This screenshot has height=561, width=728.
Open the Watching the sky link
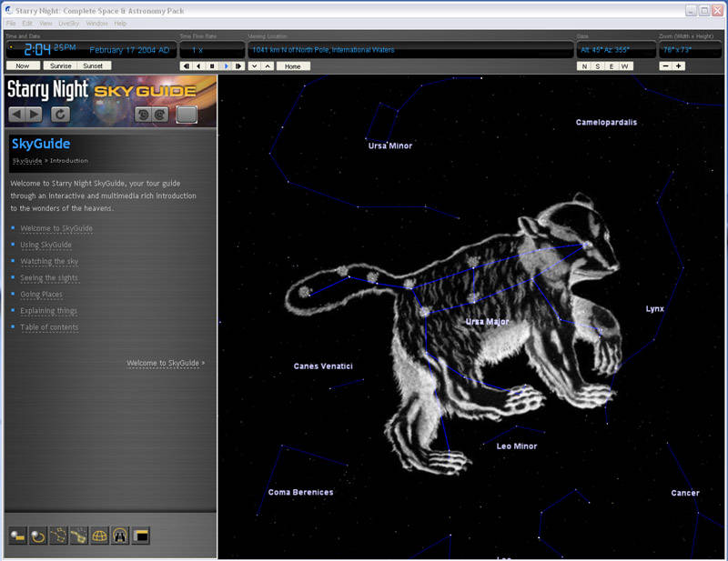49,261
